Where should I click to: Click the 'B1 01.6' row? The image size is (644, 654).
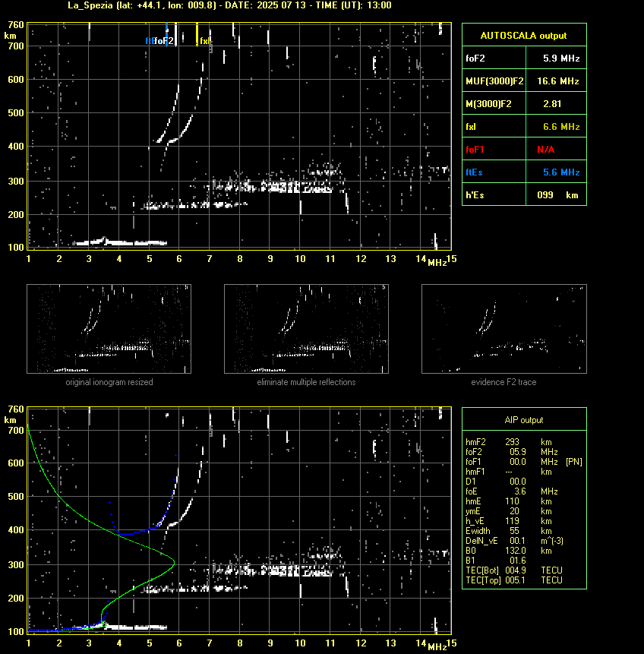tap(495, 561)
